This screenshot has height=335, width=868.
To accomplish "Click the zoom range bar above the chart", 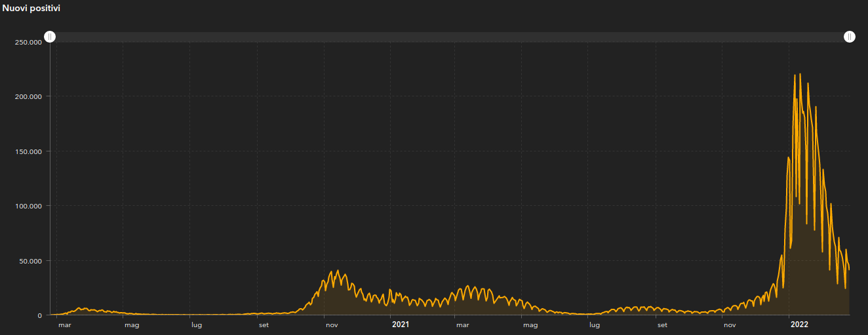I will pos(450,37).
